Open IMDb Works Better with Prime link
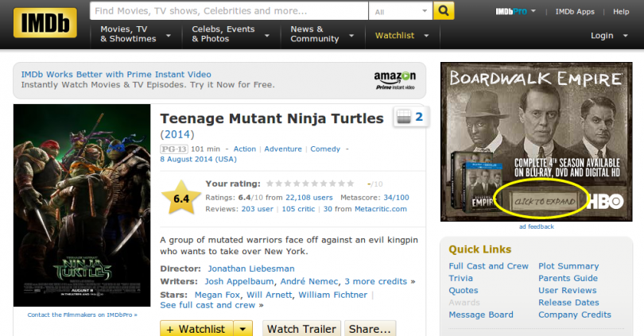Image resolution: width=644 pixels, height=336 pixels. pos(116,74)
